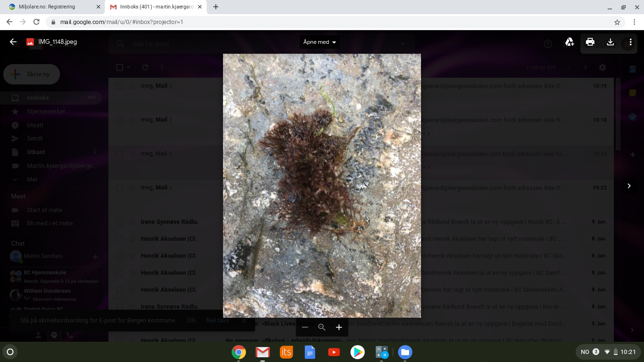Open the launcher circle button

point(10,352)
